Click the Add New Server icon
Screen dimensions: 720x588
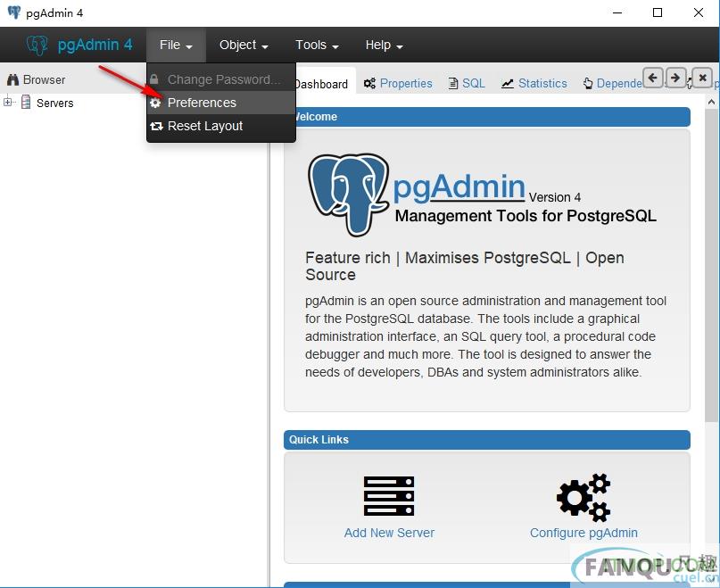[x=389, y=496]
